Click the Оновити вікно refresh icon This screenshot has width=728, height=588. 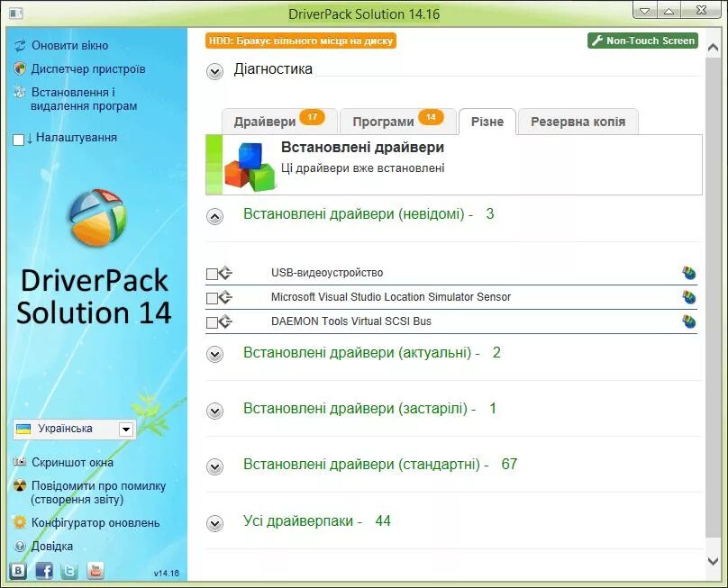pos(20,46)
